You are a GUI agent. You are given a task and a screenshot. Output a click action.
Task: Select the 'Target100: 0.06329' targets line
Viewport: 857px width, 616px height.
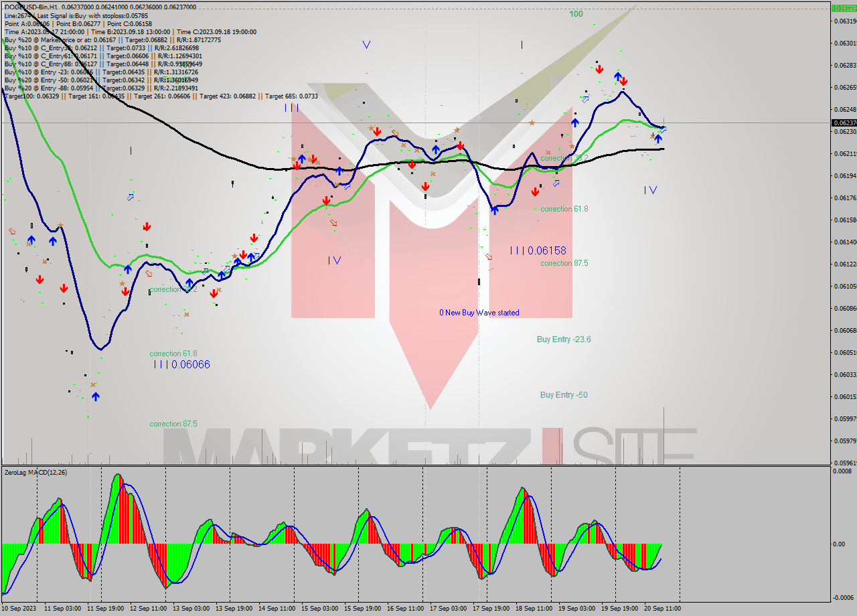[161, 96]
